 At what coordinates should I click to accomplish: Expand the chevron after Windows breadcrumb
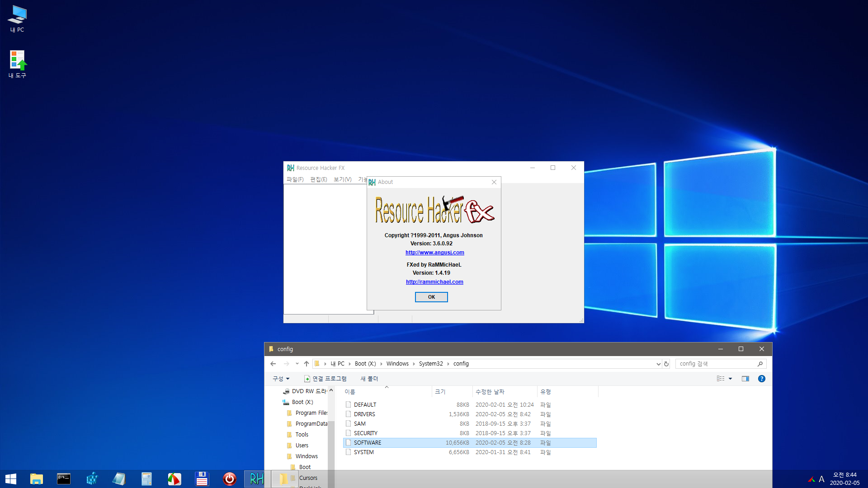point(414,364)
